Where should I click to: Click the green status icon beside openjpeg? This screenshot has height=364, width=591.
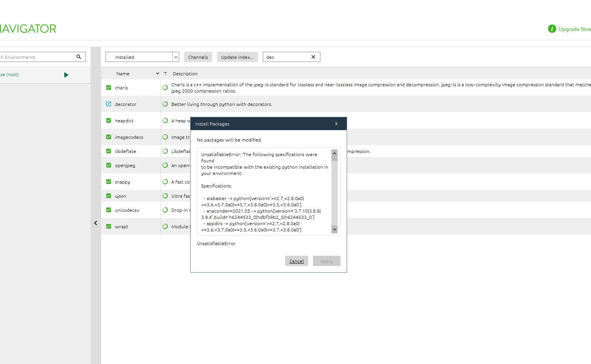coord(165,165)
